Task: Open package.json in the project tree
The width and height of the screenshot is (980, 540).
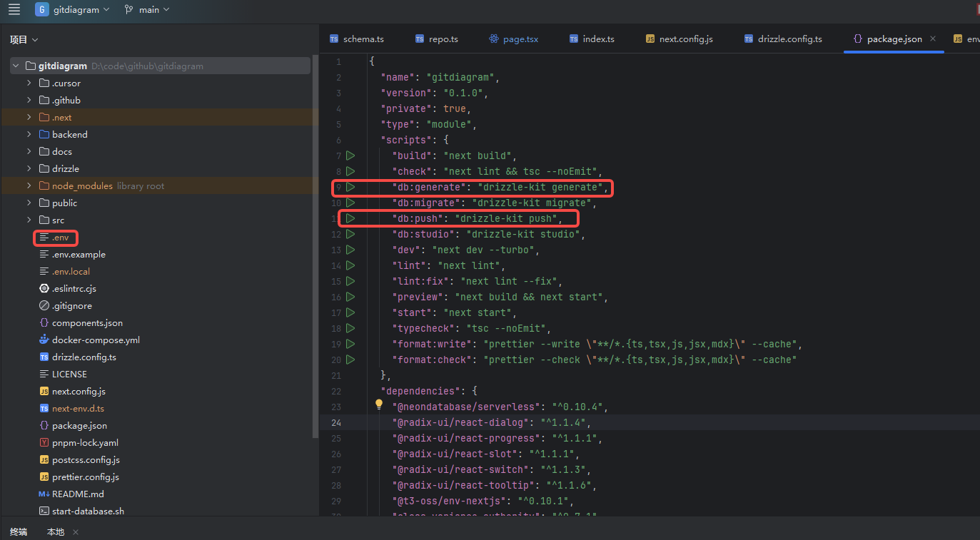Action: pyautogui.click(x=73, y=425)
